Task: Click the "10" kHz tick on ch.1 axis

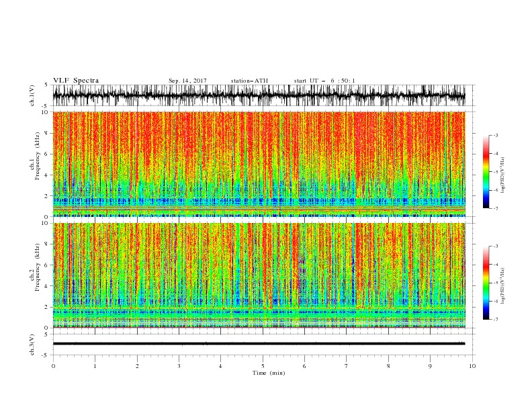Action: coord(45,112)
